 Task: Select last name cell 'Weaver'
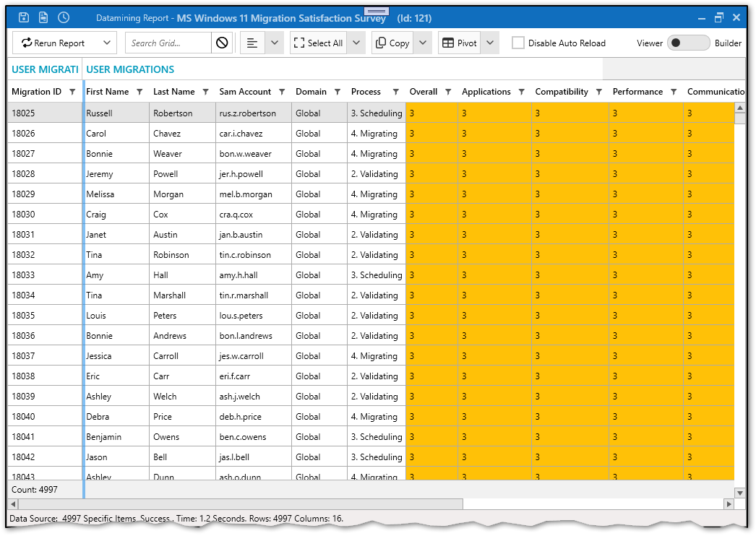coord(182,153)
